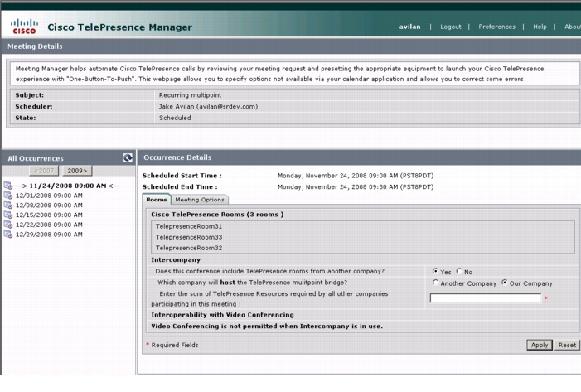Click the Required Fields note
Image resolution: width=581 pixels, height=392 pixels.
(x=172, y=345)
